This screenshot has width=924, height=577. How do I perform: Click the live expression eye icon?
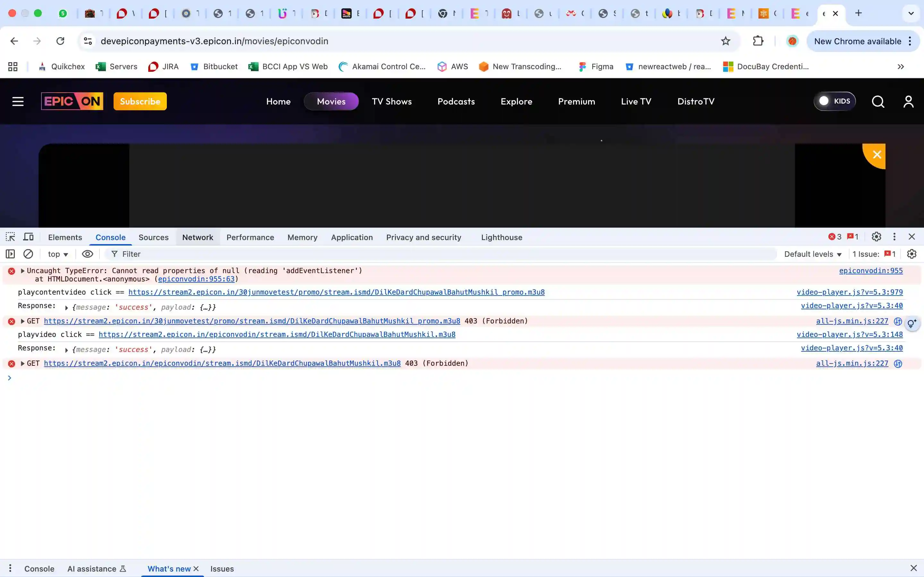[88, 254]
